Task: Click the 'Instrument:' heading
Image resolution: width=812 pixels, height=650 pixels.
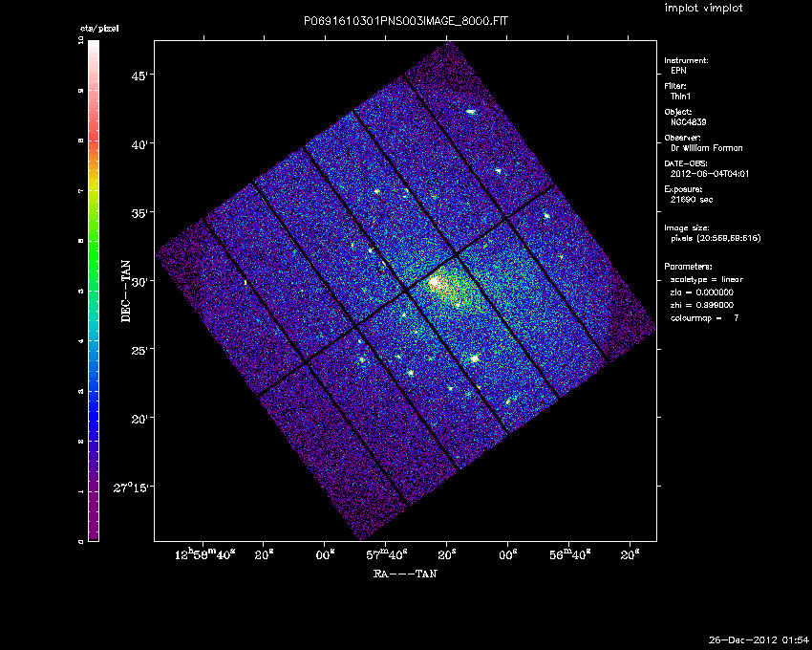Action: 686,60
